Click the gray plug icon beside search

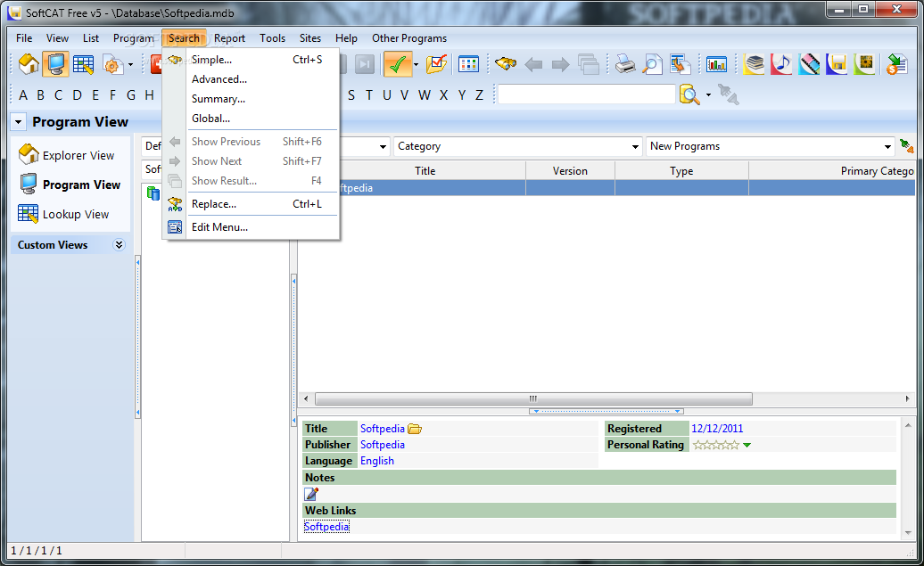(x=729, y=94)
